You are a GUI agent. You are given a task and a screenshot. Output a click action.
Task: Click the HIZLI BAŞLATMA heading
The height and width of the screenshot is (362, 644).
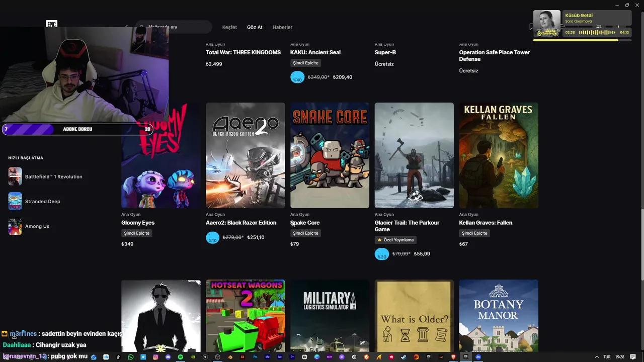tap(26, 158)
